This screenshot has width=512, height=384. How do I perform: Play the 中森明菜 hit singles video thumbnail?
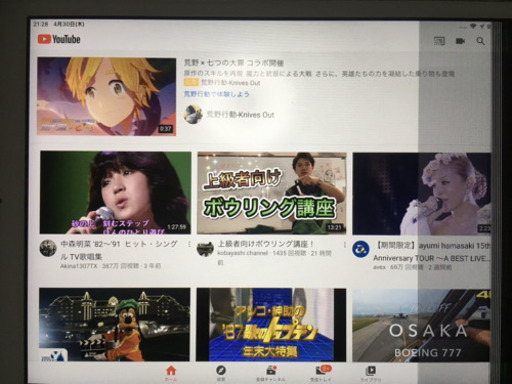coord(115,192)
